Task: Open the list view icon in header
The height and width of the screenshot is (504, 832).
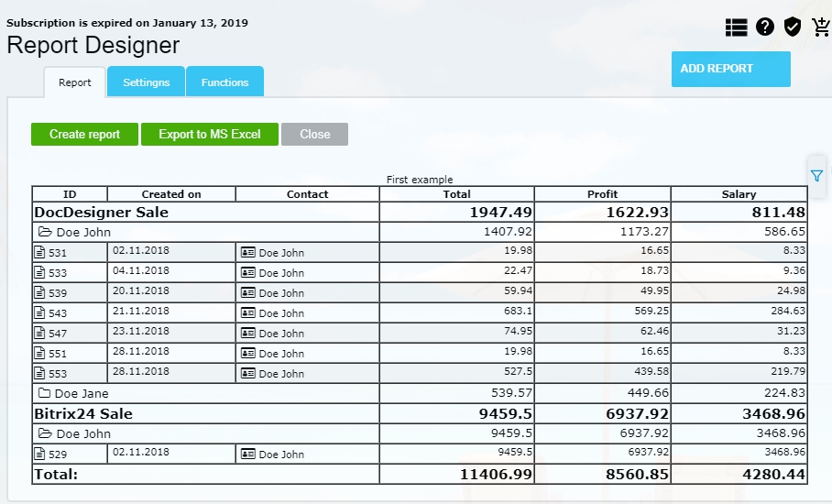Action: [x=736, y=27]
